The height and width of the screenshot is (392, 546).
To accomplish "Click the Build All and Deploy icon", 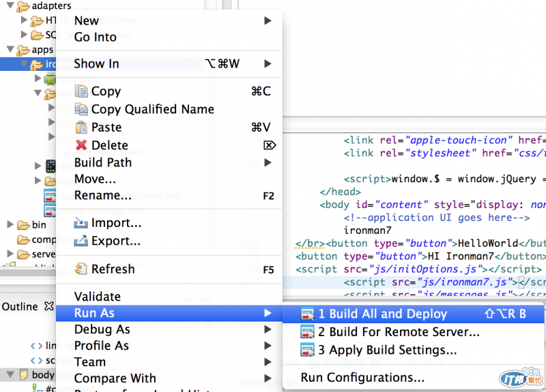I will pyautogui.click(x=307, y=314).
